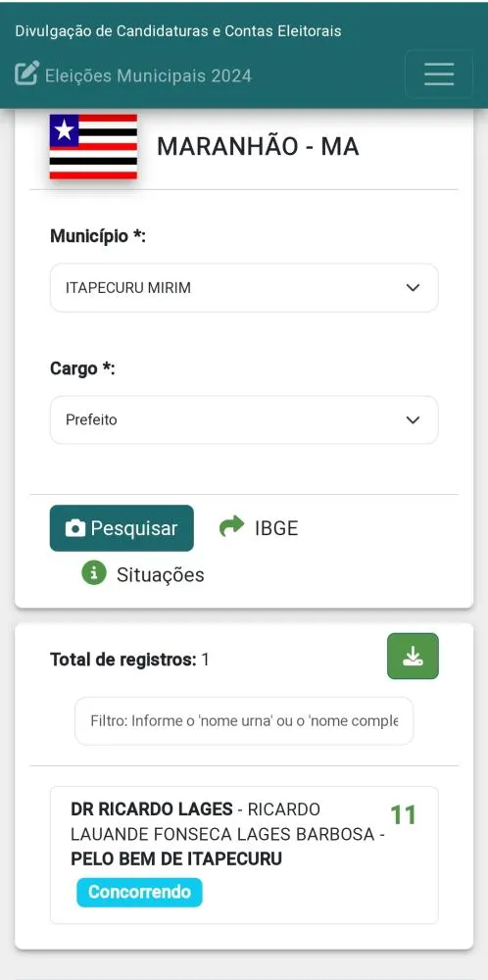
Task: Open the Prefeito select box
Action: [244, 420]
